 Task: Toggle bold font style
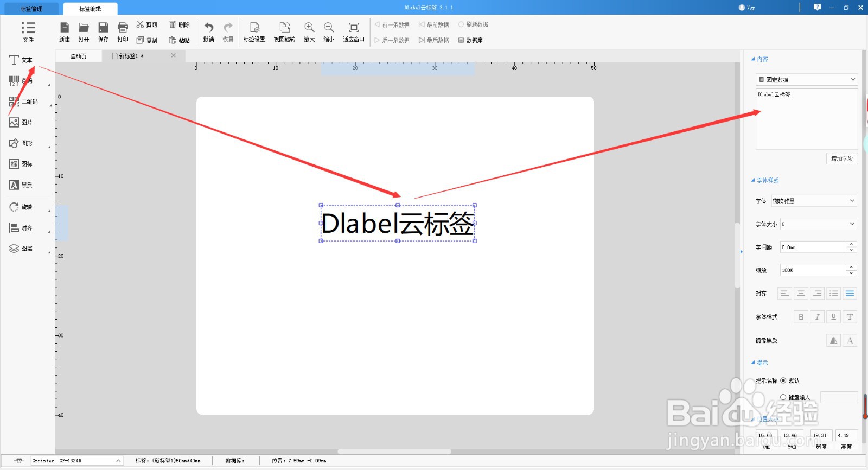coord(801,317)
